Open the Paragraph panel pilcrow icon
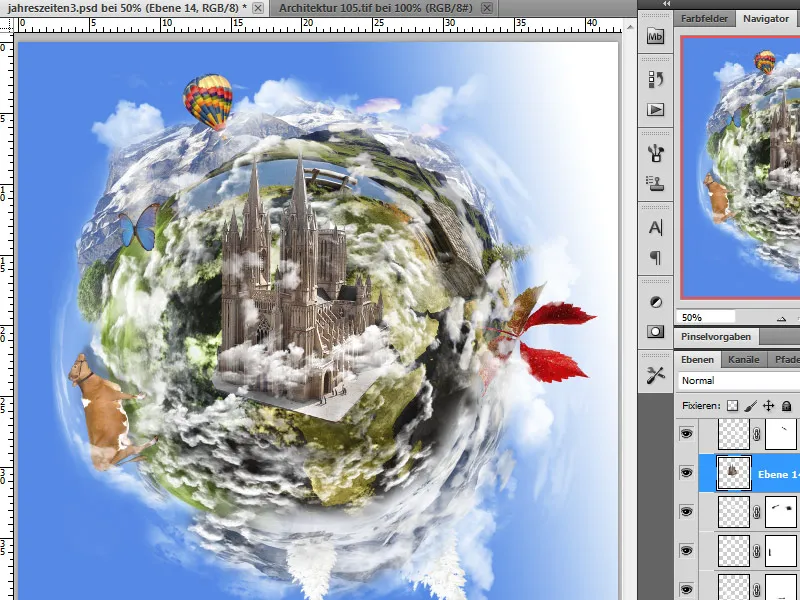The image size is (800, 600). click(655, 257)
